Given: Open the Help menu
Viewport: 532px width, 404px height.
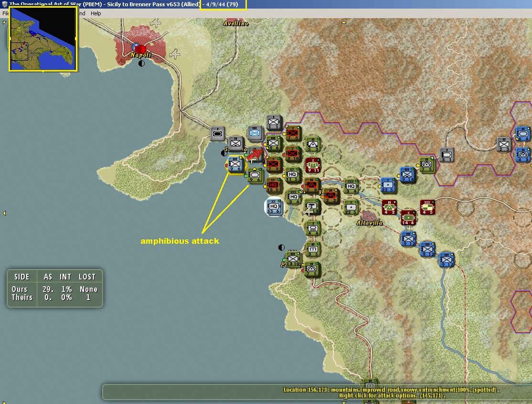Looking at the screenshot, I should point(96,13).
